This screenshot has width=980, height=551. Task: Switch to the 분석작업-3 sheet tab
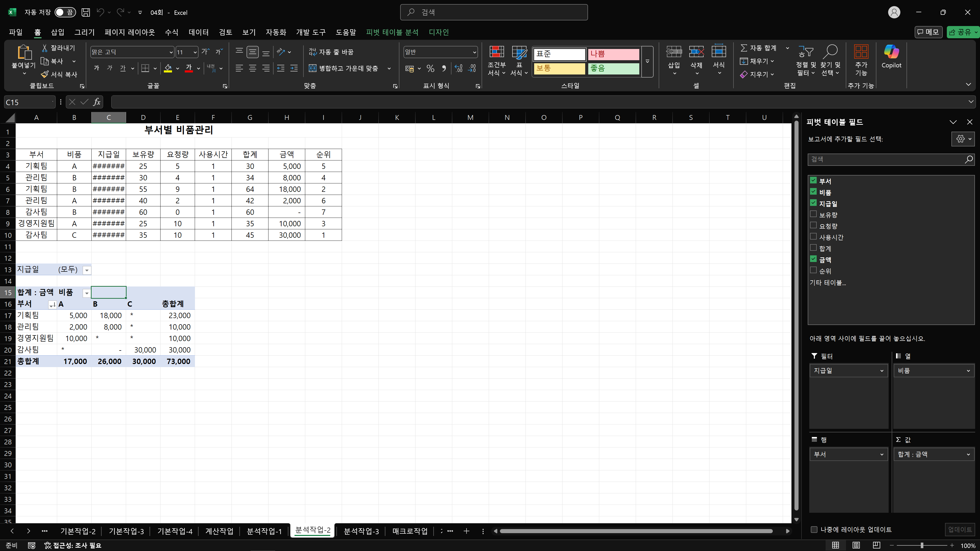click(x=361, y=531)
